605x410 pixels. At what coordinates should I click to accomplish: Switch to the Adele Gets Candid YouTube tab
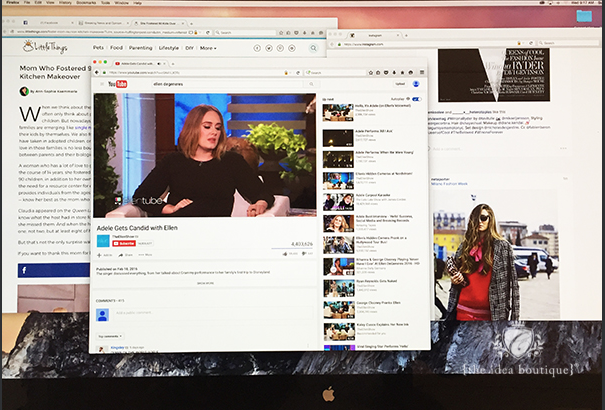[x=140, y=63]
